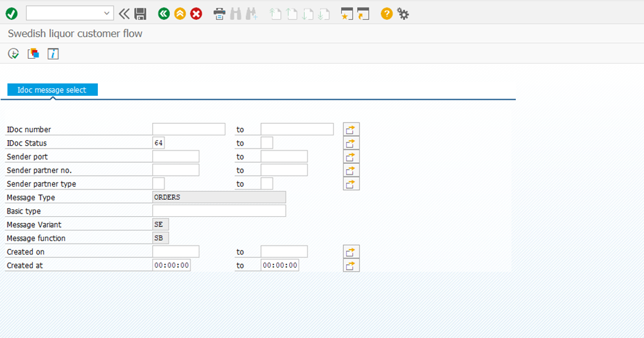The height and width of the screenshot is (338, 644).
Task: Click the yellow Exit icon
Action: pos(180,13)
